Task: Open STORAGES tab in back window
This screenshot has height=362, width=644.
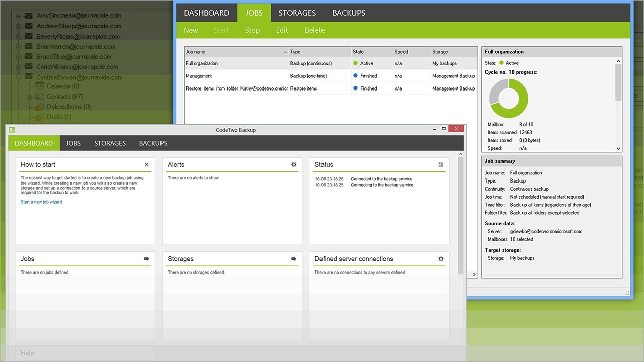Action: [x=297, y=13]
